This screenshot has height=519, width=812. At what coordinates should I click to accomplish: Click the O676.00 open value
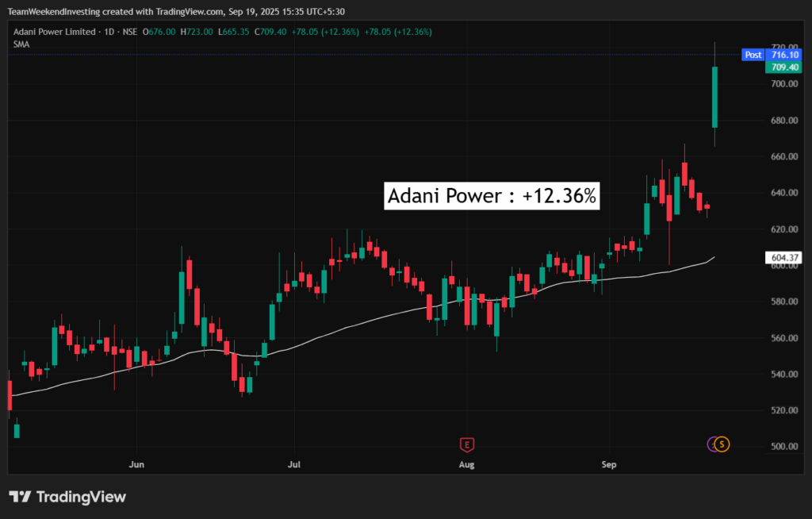(x=159, y=32)
